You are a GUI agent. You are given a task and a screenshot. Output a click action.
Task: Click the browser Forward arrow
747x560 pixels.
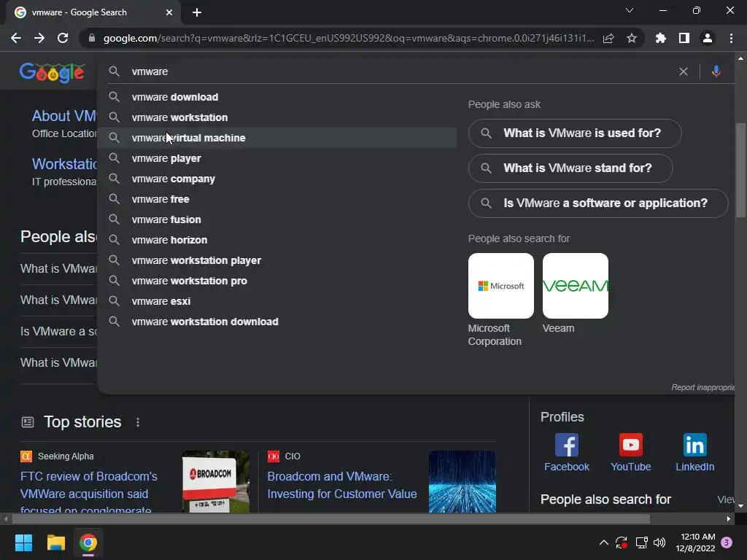coord(39,38)
